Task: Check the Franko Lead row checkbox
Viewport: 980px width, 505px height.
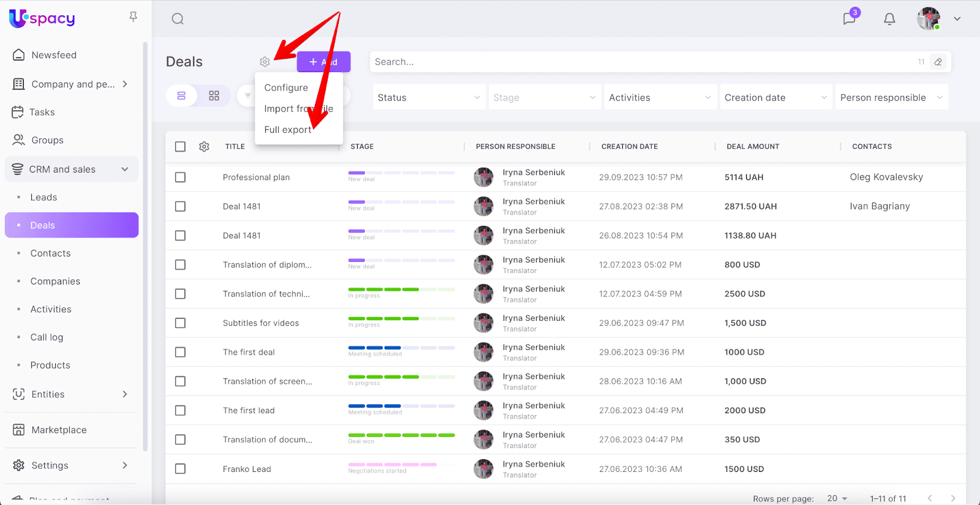Action: 180,469
